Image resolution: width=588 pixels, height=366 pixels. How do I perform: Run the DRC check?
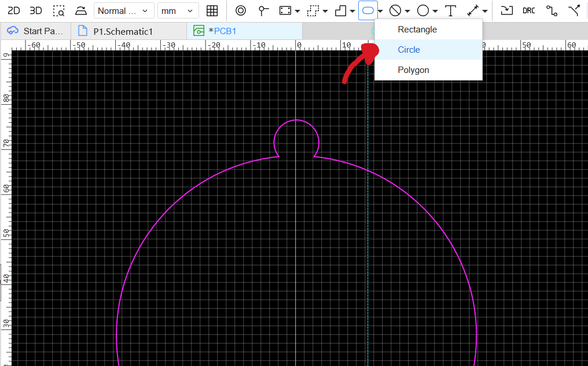tap(528, 10)
